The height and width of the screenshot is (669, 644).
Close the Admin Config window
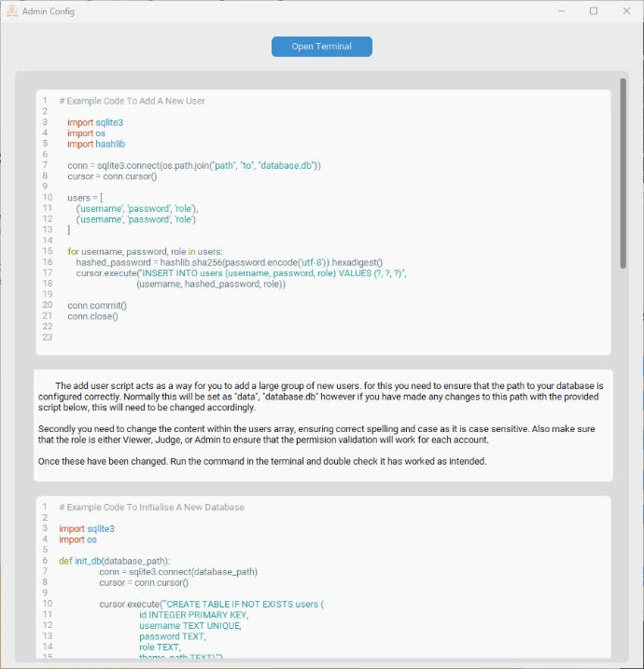(626, 11)
